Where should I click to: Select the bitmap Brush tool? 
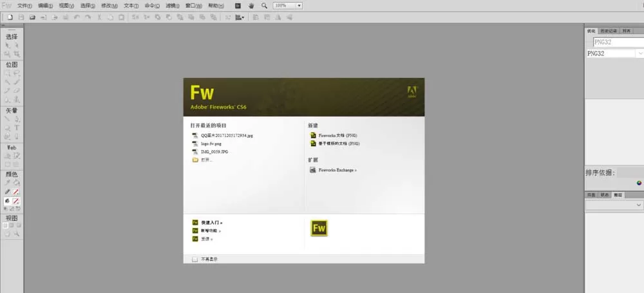(17, 82)
